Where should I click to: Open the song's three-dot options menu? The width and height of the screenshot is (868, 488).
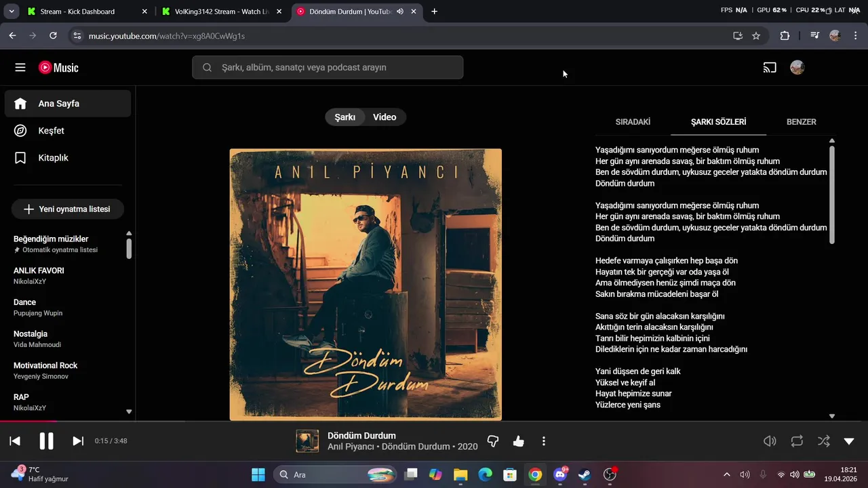click(x=544, y=441)
